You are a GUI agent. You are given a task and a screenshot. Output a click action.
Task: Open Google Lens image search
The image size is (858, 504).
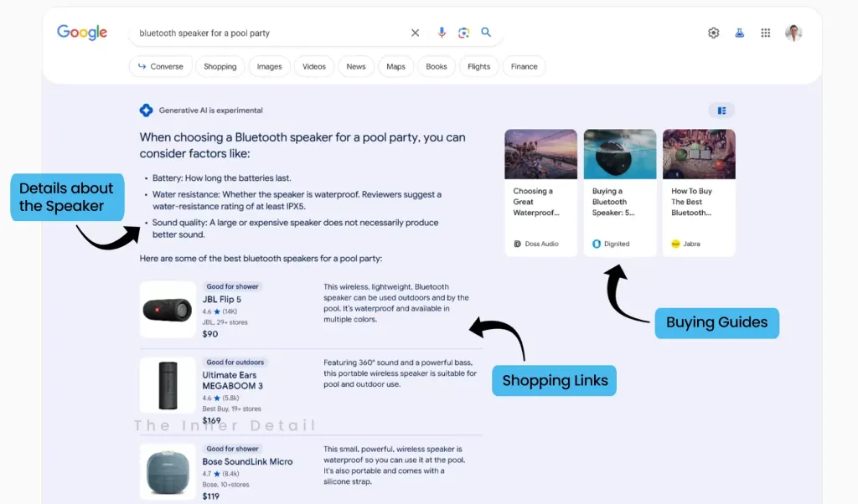click(x=463, y=33)
